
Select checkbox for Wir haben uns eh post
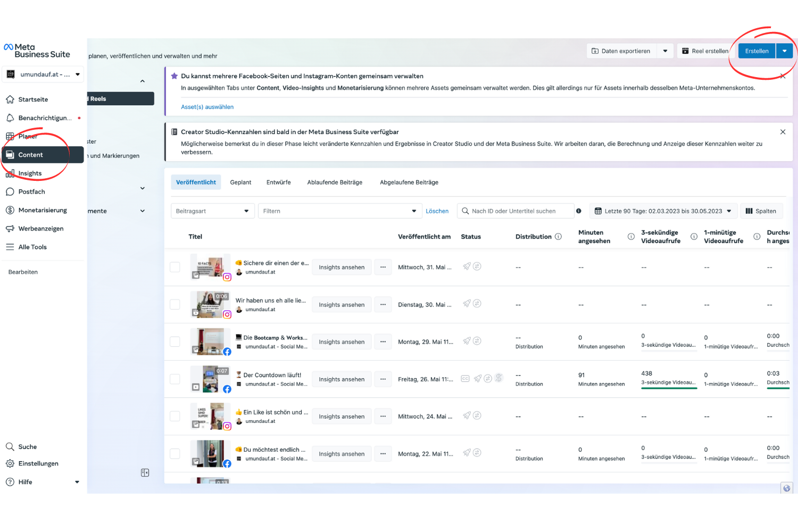tap(174, 304)
